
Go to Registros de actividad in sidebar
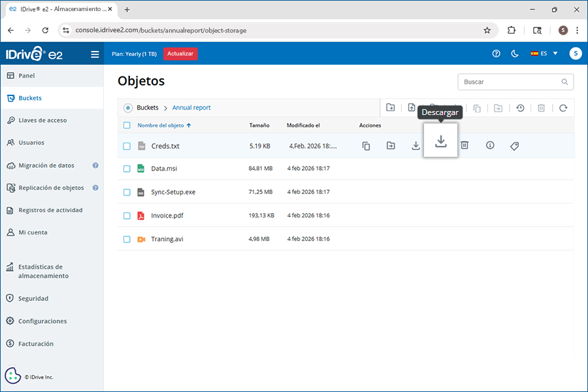click(x=50, y=210)
